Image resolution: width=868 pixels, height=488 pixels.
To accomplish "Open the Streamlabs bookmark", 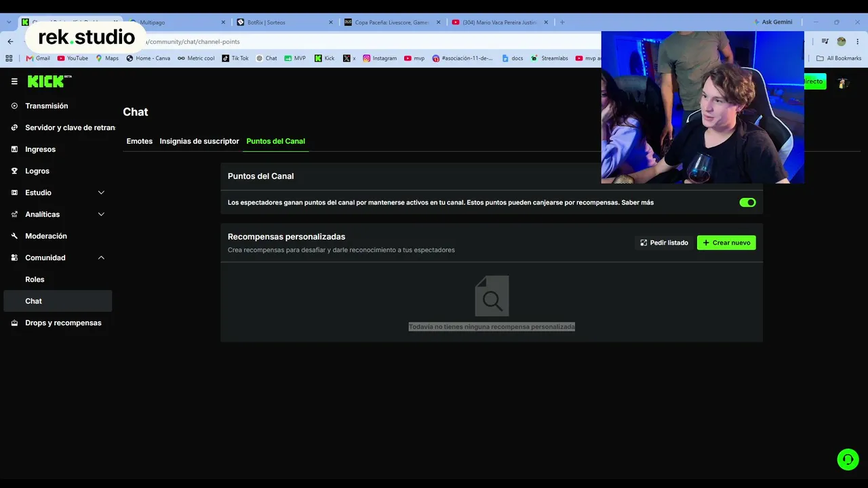I will pyautogui.click(x=550, y=58).
